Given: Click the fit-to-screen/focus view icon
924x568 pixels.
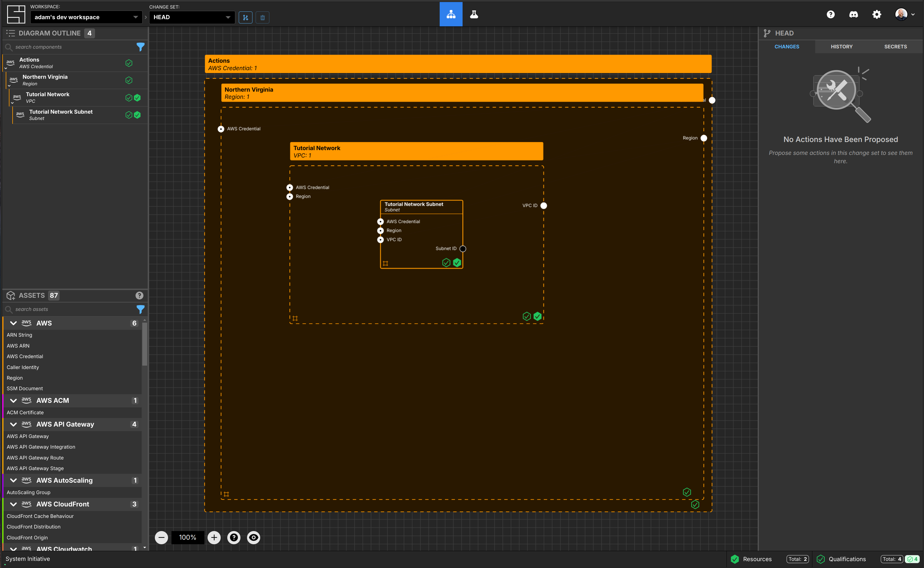Looking at the screenshot, I should 253,537.
